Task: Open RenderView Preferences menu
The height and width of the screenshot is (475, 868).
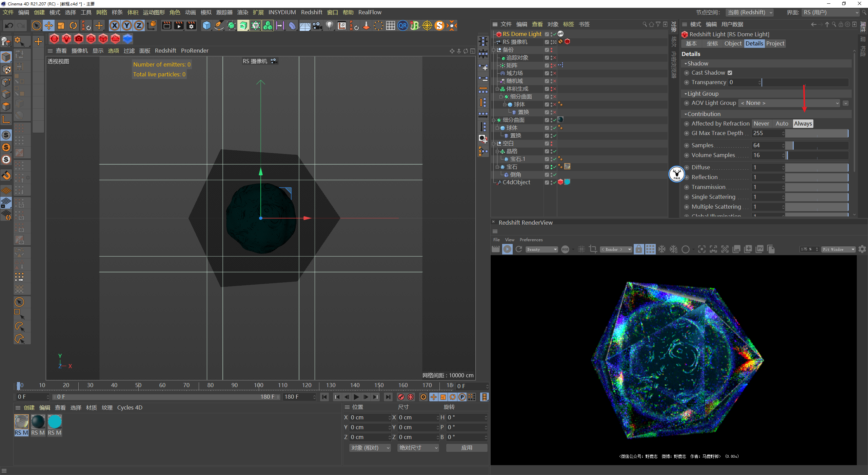Action: (531, 240)
